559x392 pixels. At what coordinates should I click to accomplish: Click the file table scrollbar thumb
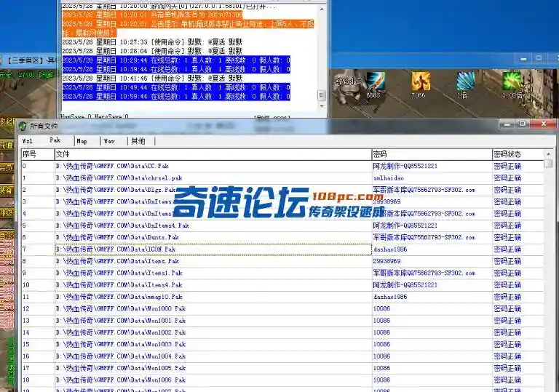[x=548, y=164]
